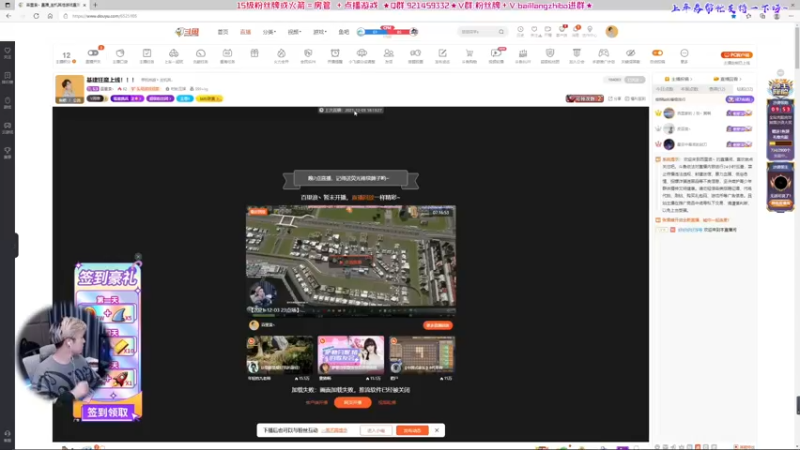Close the bottom download prompt bar
The height and width of the screenshot is (450, 800).
click(x=436, y=430)
